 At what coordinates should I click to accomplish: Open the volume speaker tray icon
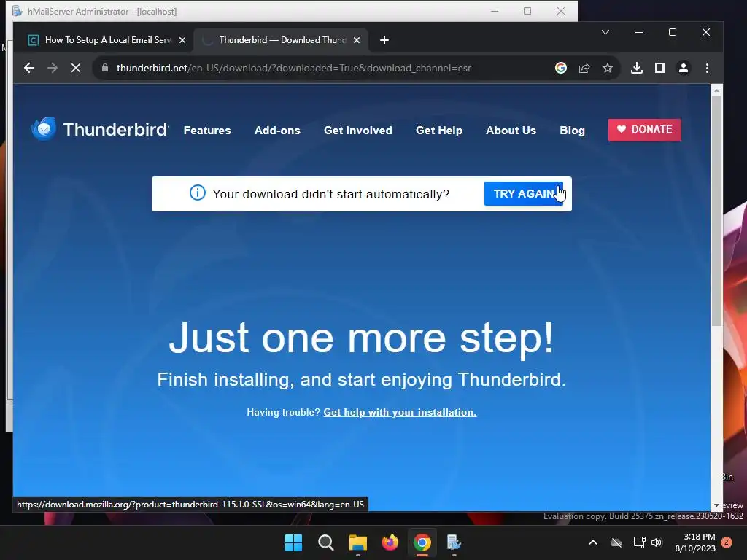(657, 542)
